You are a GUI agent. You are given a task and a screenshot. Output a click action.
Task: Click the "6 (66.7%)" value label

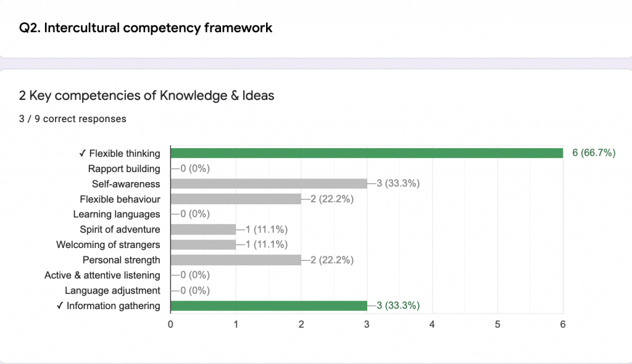point(594,153)
